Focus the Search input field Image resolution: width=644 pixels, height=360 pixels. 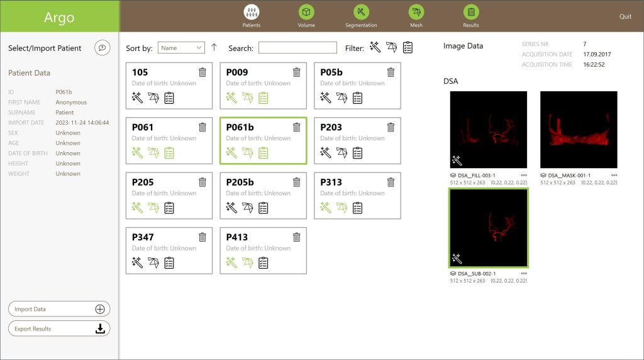tap(297, 48)
